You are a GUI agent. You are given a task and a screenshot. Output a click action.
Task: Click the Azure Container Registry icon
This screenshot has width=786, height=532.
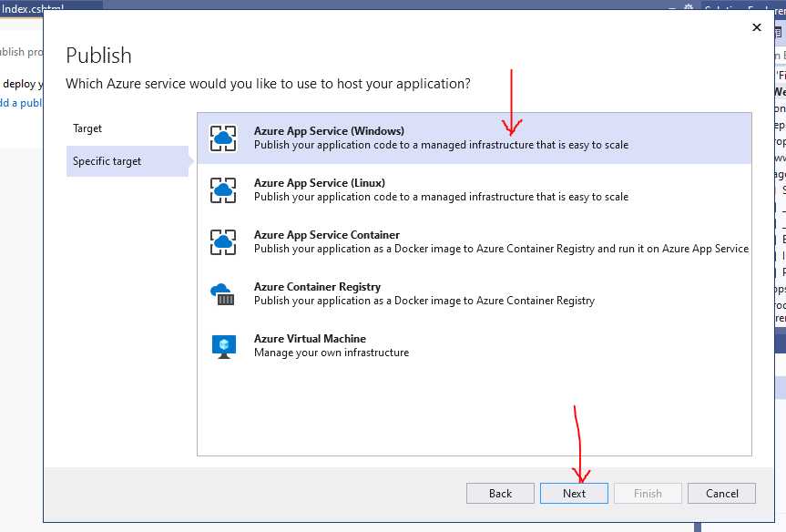[223, 294]
